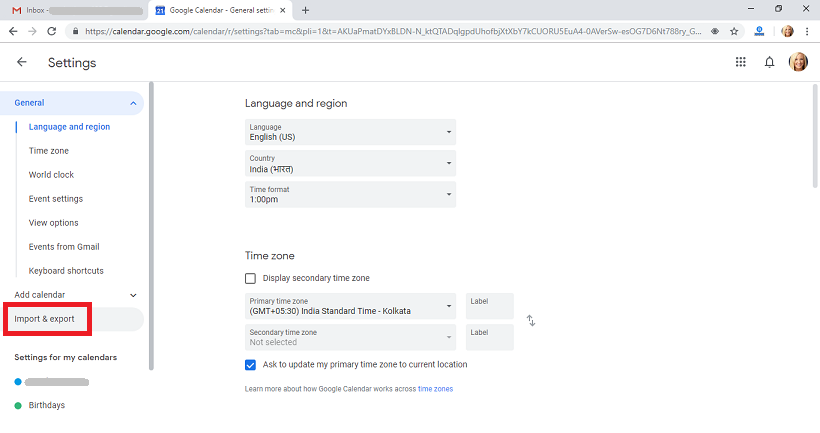
Task: Click the sidebar scrollbar
Action: [x=151, y=225]
